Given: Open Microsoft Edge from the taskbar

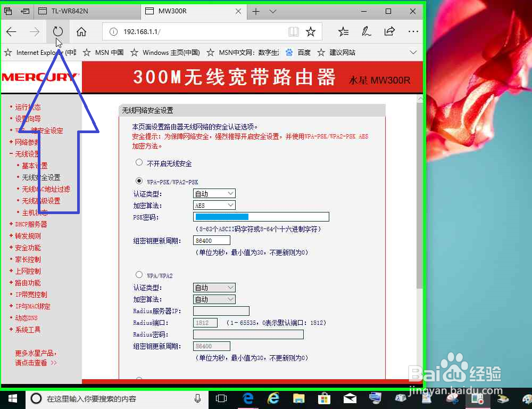Looking at the screenshot, I should 248,398.
